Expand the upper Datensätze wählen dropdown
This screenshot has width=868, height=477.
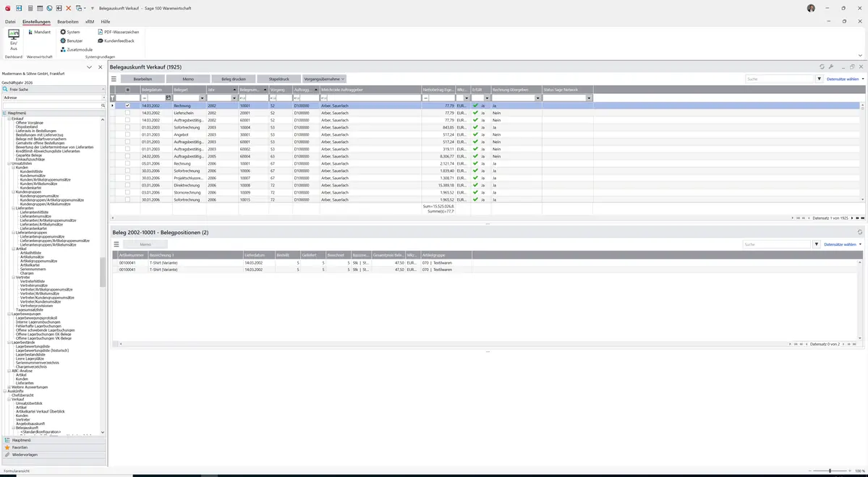click(846, 79)
